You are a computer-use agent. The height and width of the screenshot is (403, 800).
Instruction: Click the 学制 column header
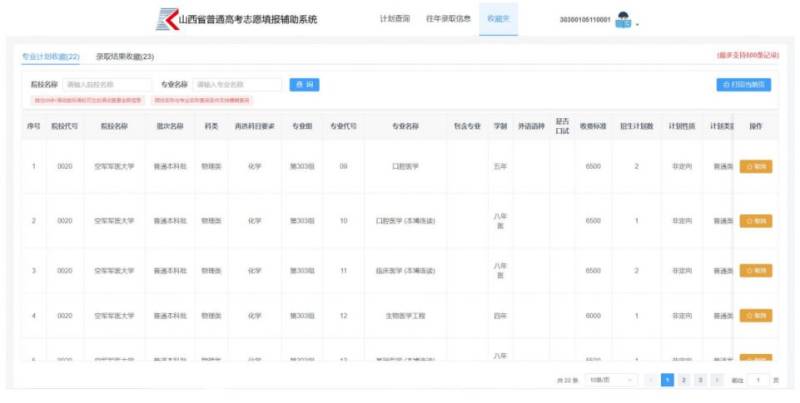pyautogui.click(x=500, y=126)
